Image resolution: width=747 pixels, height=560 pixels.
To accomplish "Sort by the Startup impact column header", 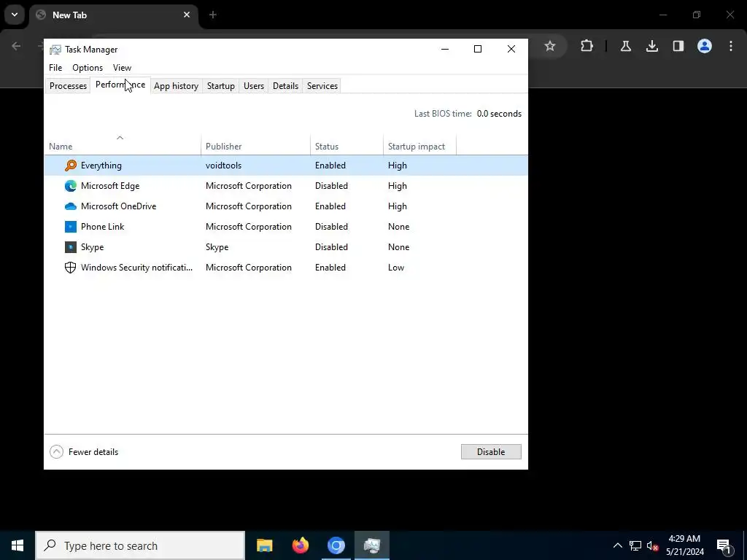I will point(419,144).
